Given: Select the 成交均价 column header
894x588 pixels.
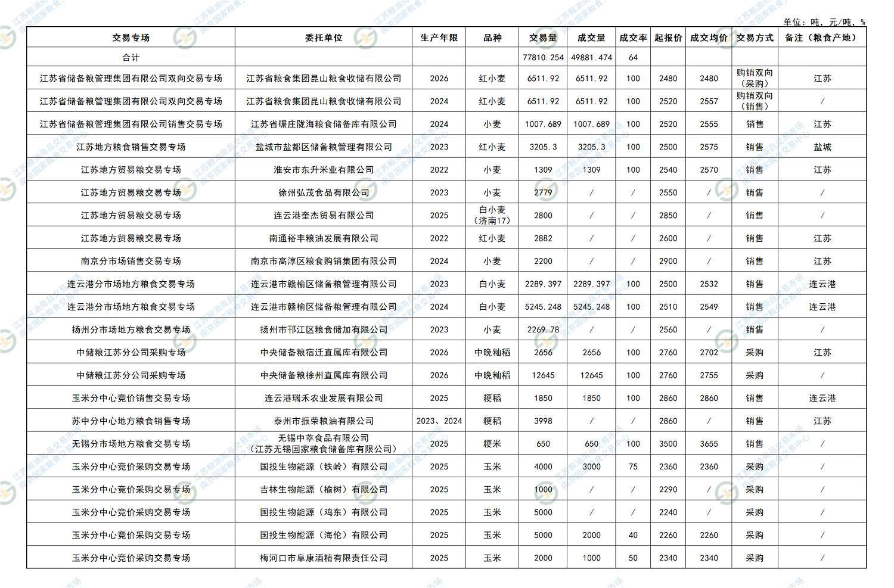Looking at the screenshot, I should (x=709, y=38).
